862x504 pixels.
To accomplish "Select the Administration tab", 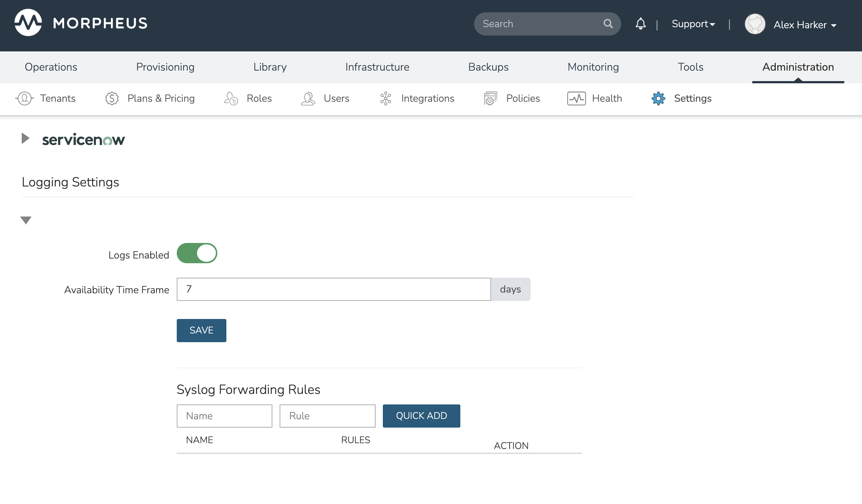I will pos(798,67).
